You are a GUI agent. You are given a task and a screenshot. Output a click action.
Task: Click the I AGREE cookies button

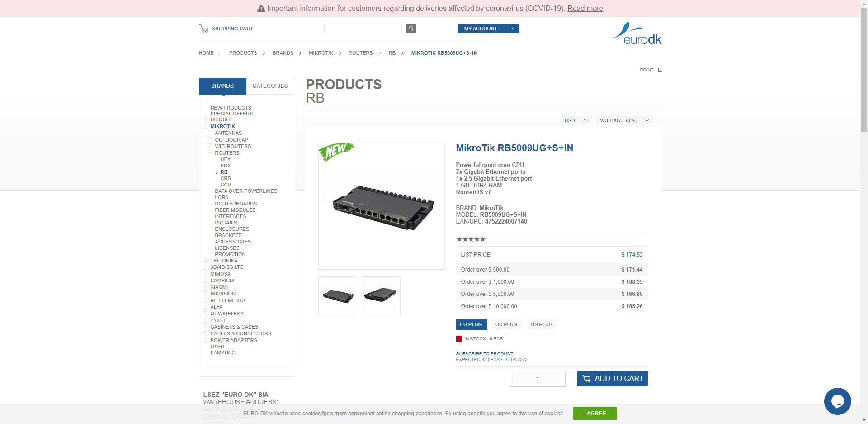pos(594,413)
